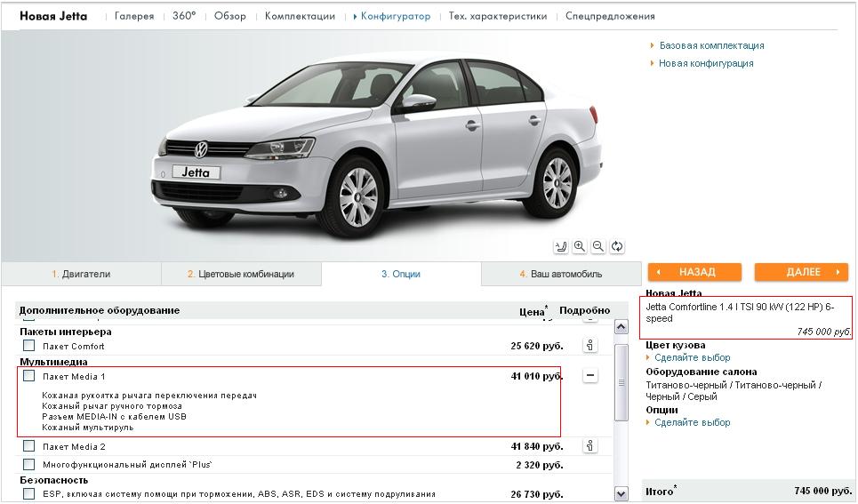Click the price 26 730 руб.

[537, 494]
